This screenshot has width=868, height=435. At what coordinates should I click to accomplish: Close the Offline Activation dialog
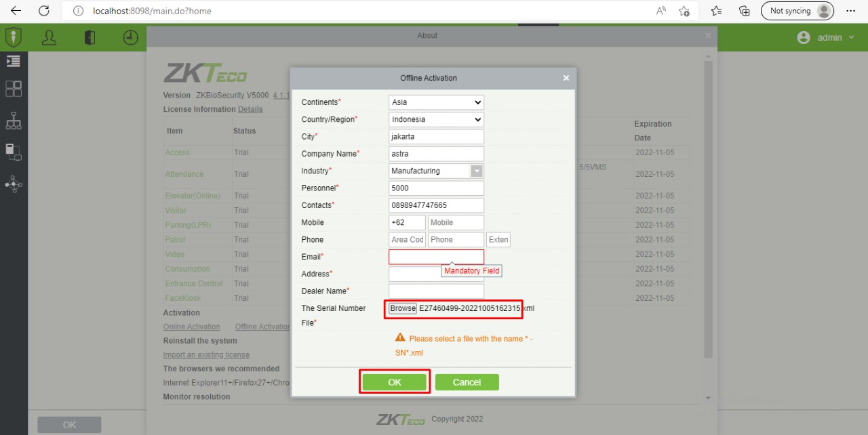[x=566, y=78]
